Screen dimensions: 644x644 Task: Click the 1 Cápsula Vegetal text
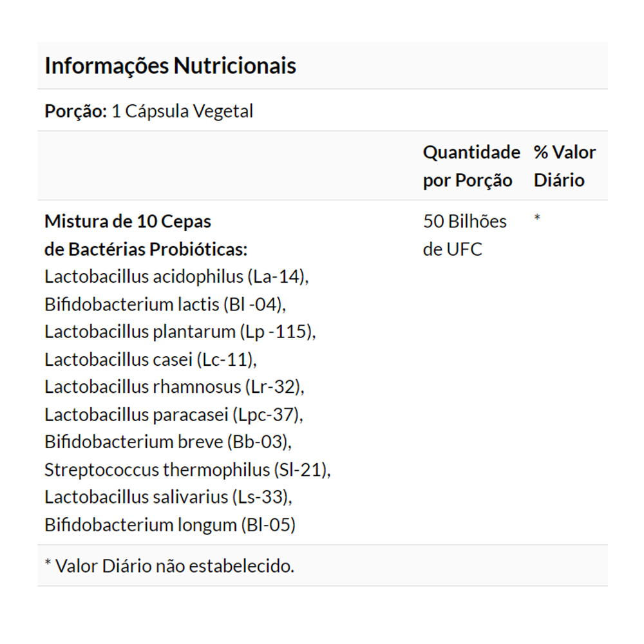coord(182,111)
